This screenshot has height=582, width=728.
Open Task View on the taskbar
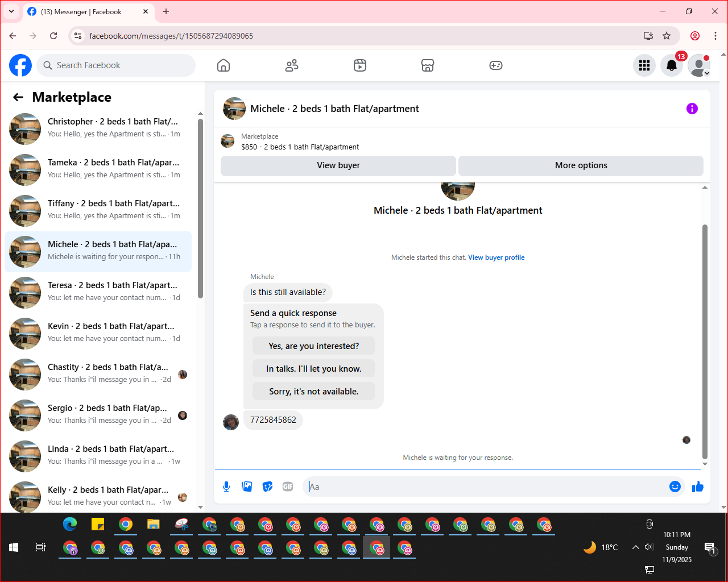[x=41, y=547]
